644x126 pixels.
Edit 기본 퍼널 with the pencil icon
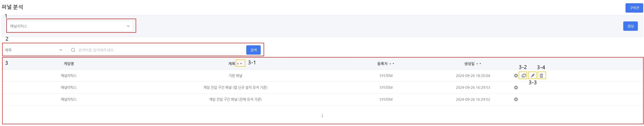[533, 76]
